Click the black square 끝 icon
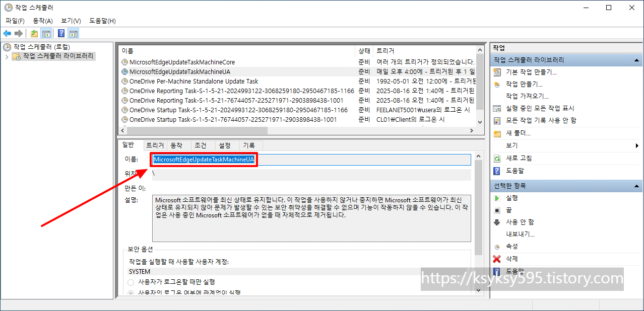 click(497, 210)
